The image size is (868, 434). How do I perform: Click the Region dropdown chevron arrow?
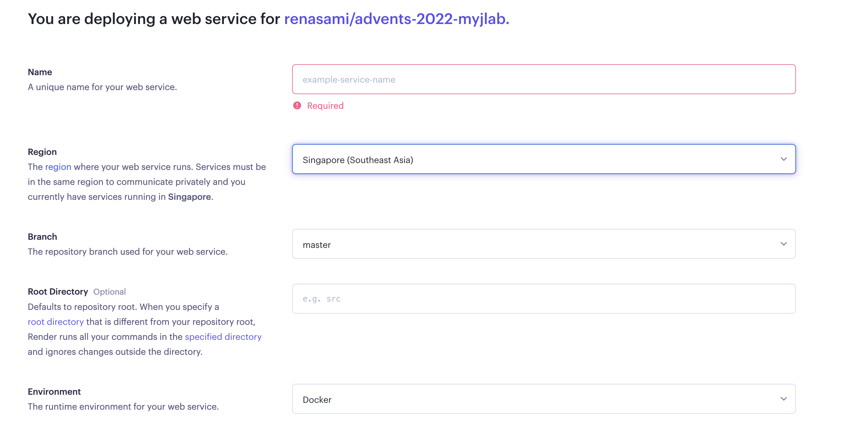(784, 159)
